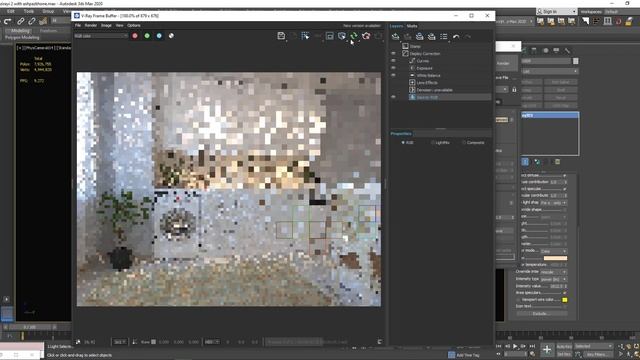The height and width of the screenshot is (360, 640).
Task: Click the follow mouse render icon
Action: coord(305,36)
